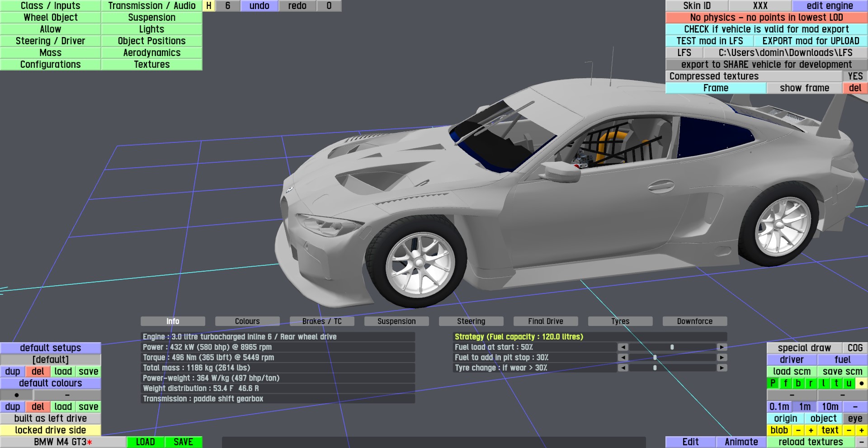Open the Final Drive tab

click(546, 321)
